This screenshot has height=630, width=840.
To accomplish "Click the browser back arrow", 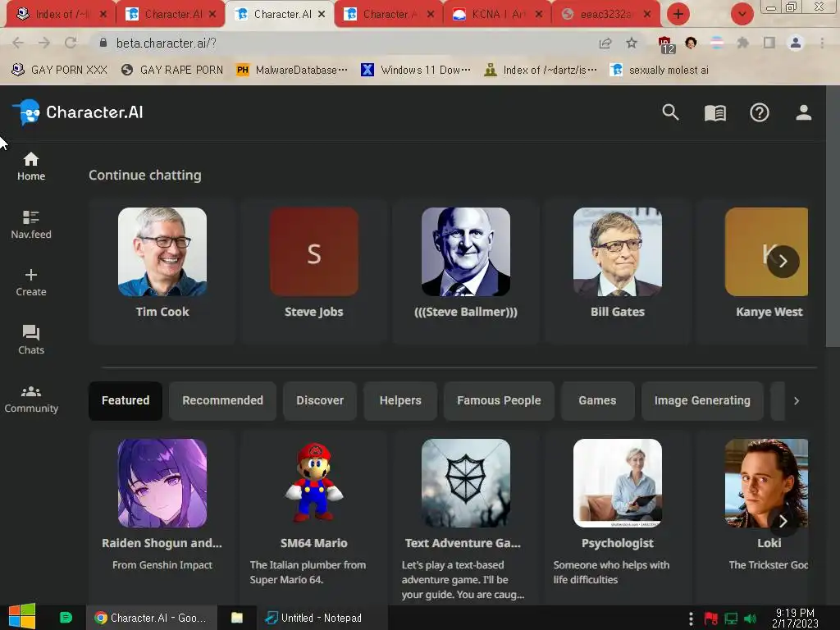I will [x=18, y=43].
